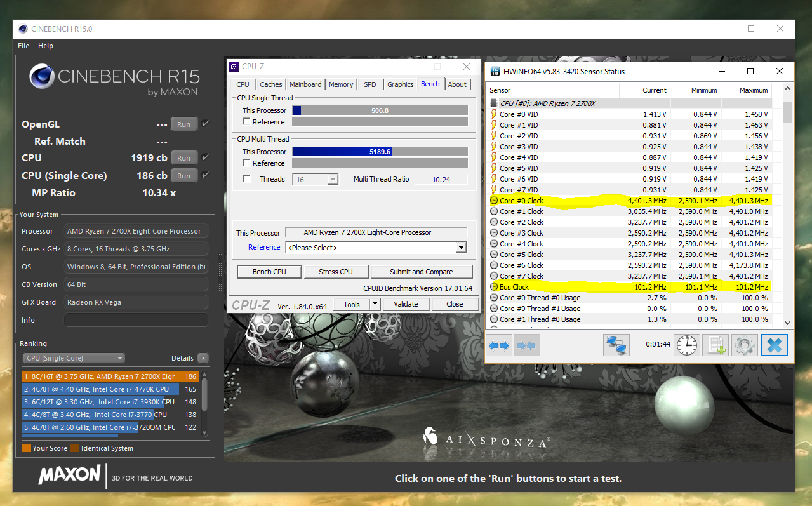Open the Help menu in Cinebench
The width and height of the screenshot is (812, 506).
(46, 46)
